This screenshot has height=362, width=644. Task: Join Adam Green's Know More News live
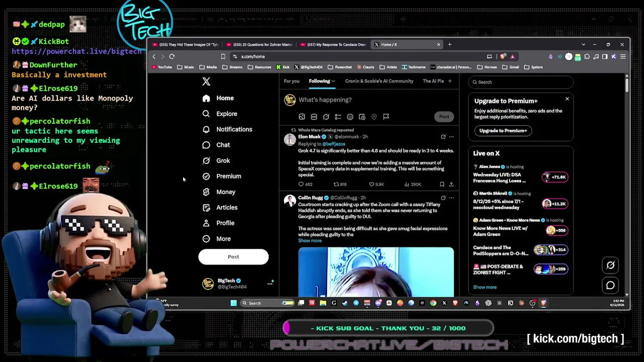point(521,228)
